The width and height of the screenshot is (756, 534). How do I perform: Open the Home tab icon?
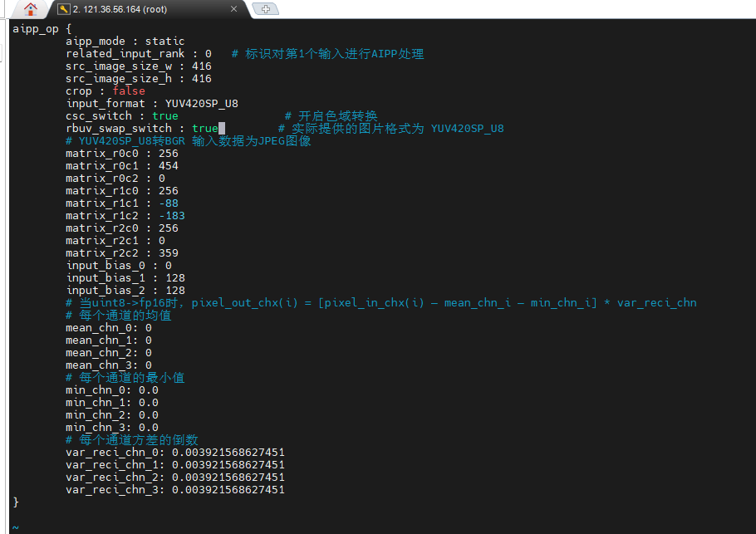point(30,9)
